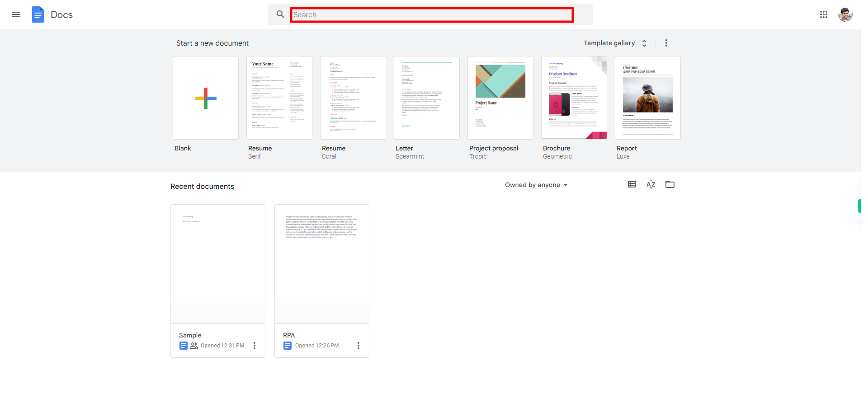This screenshot has width=868, height=412.
Task: Click the Project proposal label
Action: pos(494,148)
